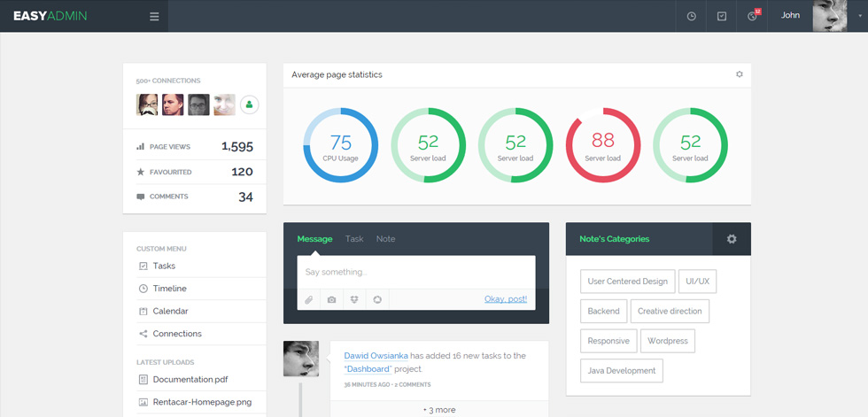868x417 pixels.
Task: Click the 1,595 page views value
Action: click(x=237, y=147)
